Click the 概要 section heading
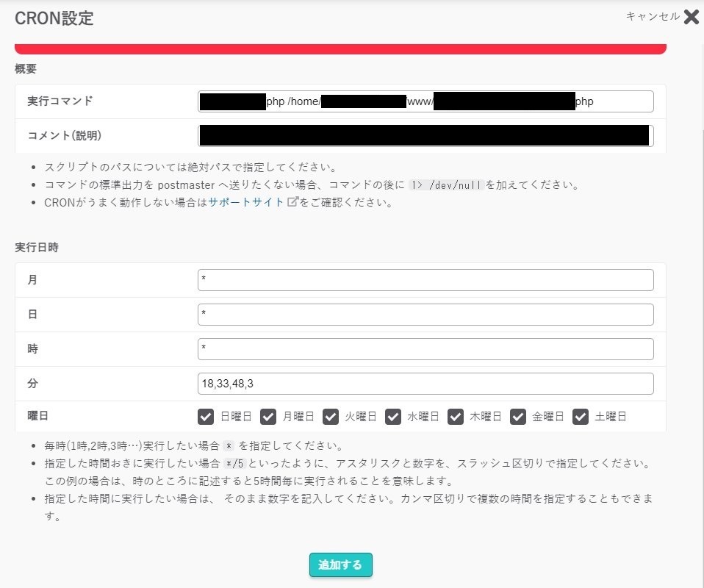The height and width of the screenshot is (588, 704). [26, 69]
